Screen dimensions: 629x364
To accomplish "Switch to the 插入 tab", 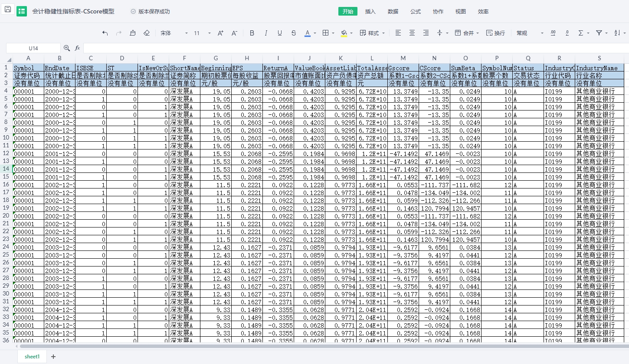I will click(370, 12).
